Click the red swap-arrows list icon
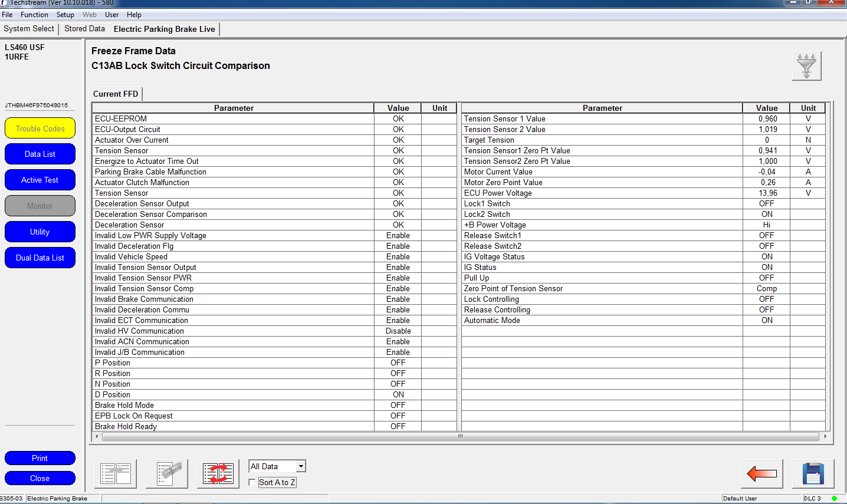The image size is (847, 504). coord(218,474)
